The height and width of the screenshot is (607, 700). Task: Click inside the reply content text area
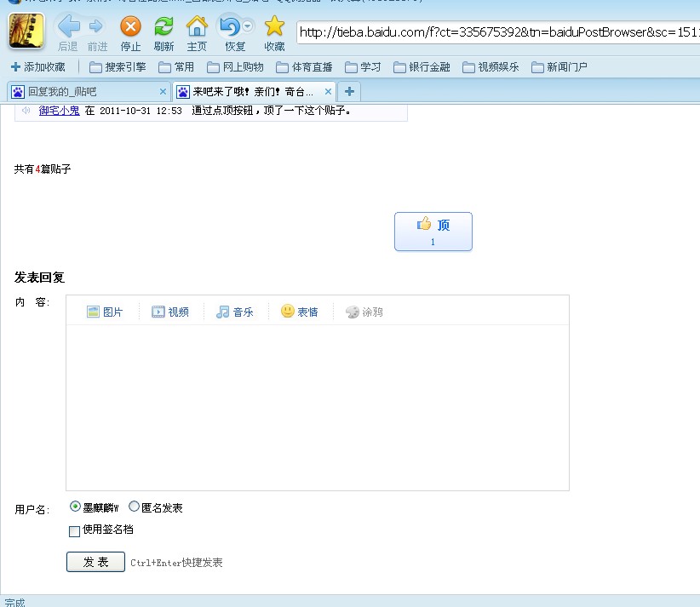[x=318, y=408]
